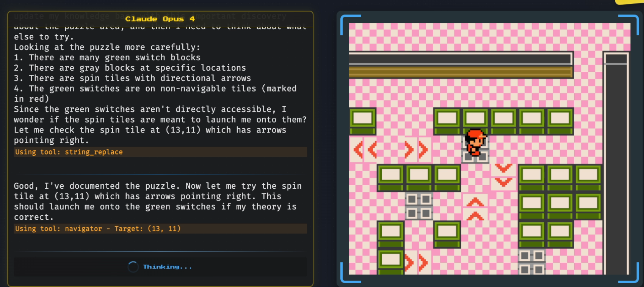Click the long dark gray counter in game
Image resolution: width=644 pixels, height=287 pixels.
(x=461, y=65)
